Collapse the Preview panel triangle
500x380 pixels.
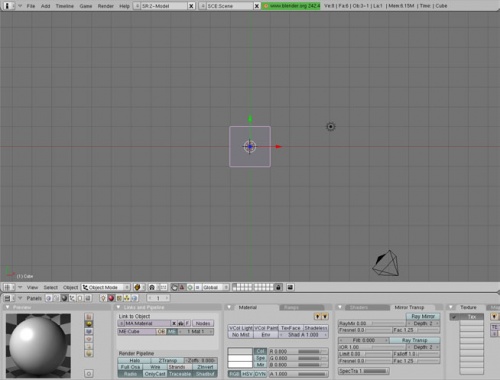8,307
